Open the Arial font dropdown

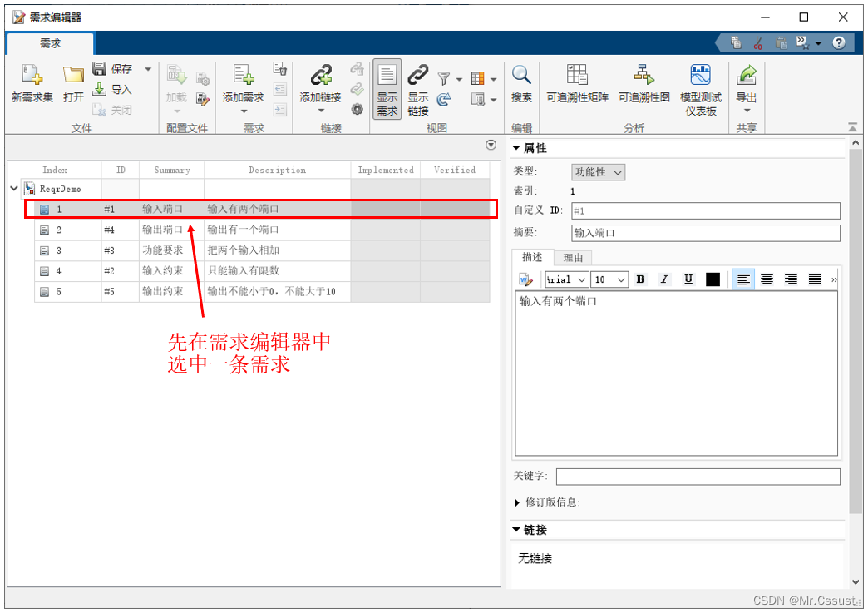click(x=566, y=279)
